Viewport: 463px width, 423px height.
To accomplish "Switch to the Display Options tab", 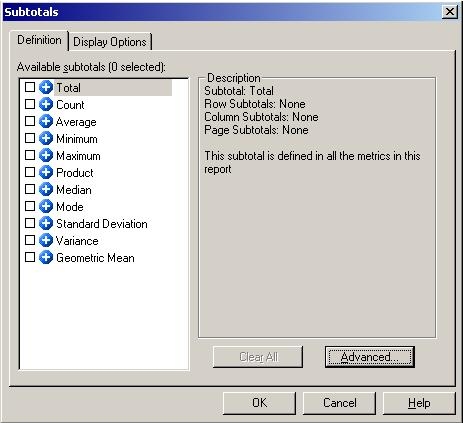I will 110,42.
